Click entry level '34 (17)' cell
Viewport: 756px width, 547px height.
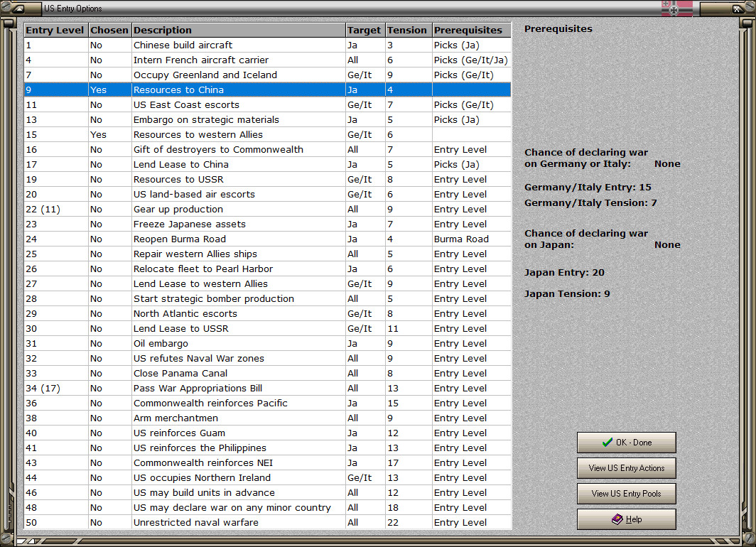(56, 389)
